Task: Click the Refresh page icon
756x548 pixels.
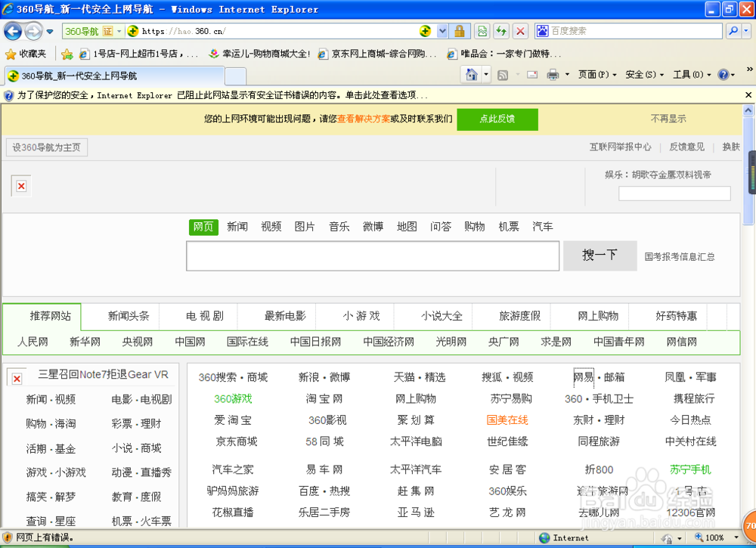Action: 501,31
